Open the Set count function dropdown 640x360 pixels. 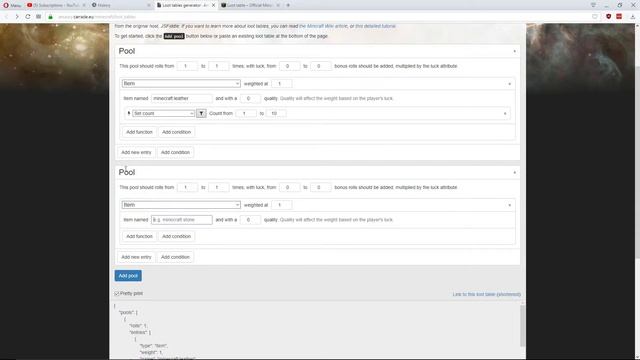click(163, 113)
